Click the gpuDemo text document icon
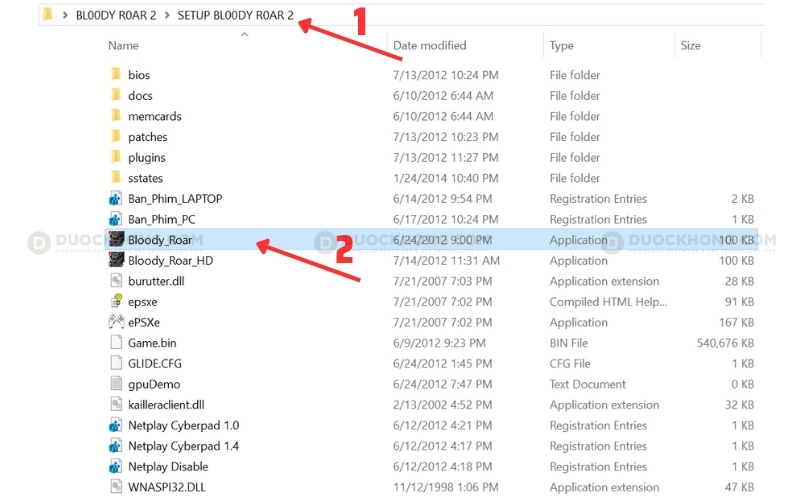The image size is (800, 500). click(115, 385)
